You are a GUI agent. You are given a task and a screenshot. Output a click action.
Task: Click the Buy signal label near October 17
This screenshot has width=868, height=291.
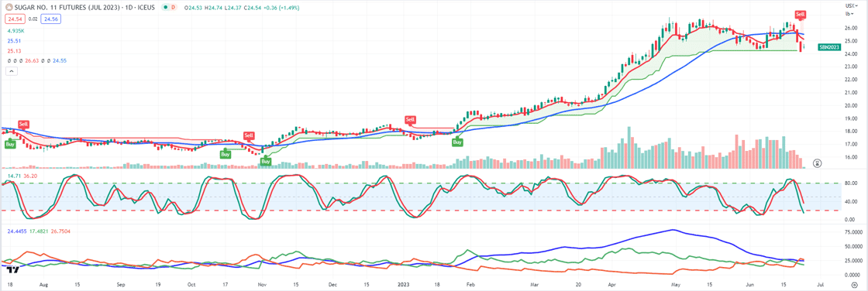[x=226, y=155]
